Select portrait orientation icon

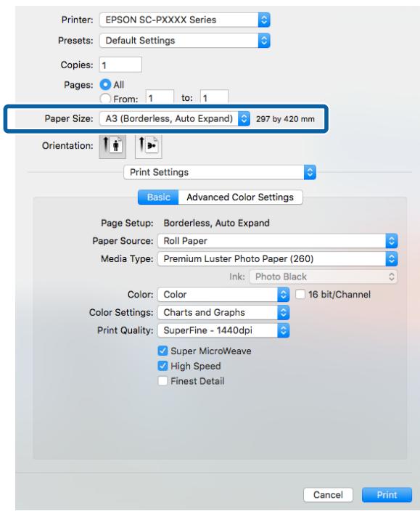tap(112, 146)
